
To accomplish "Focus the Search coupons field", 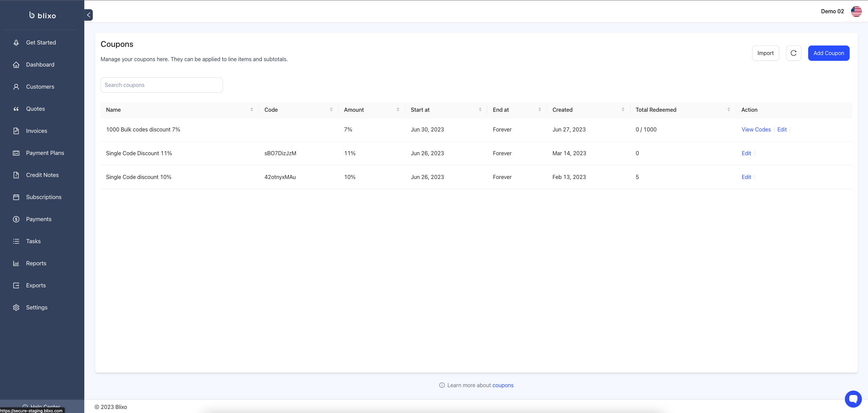I will [x=161, y=85].
